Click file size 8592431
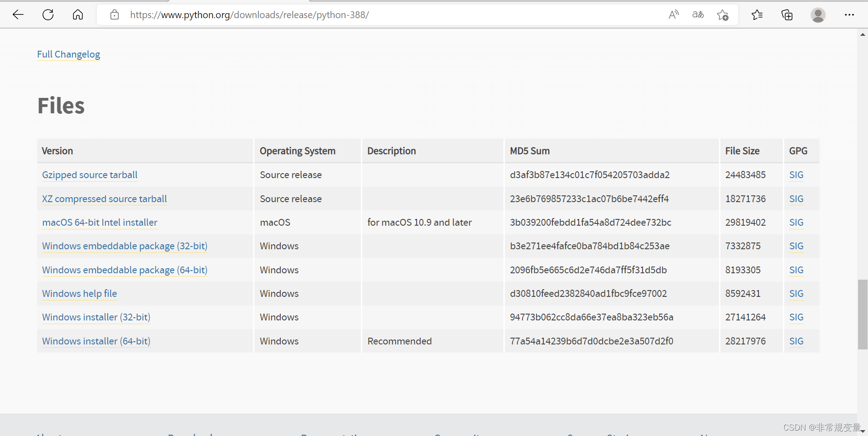 click(x=743, y=294)
